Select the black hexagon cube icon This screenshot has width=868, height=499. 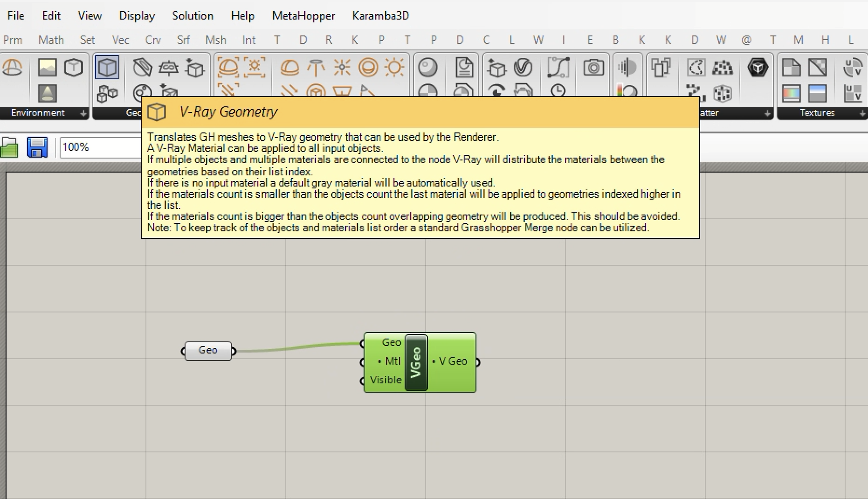point(758,68)
